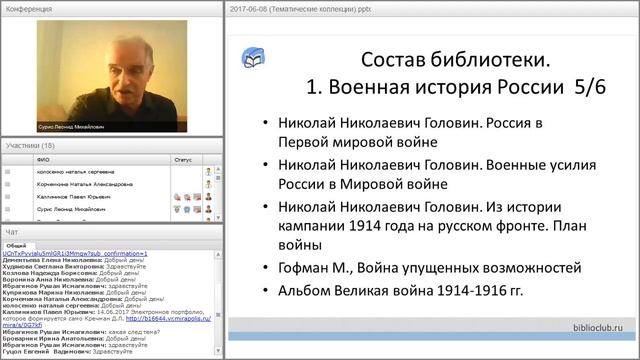
Task: Click the user role icon for колосенко наталья сергеевна
Action: click(209, 172)
